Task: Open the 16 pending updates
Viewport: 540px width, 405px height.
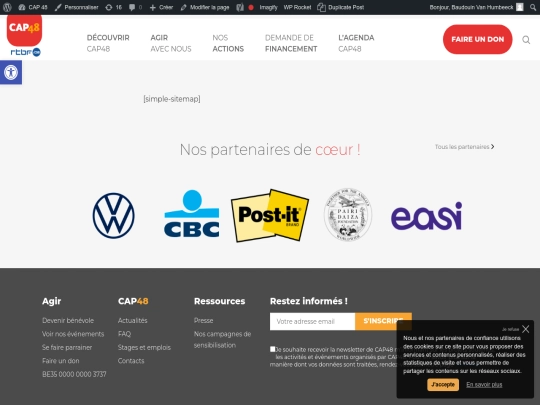Action: coord(114,7)
